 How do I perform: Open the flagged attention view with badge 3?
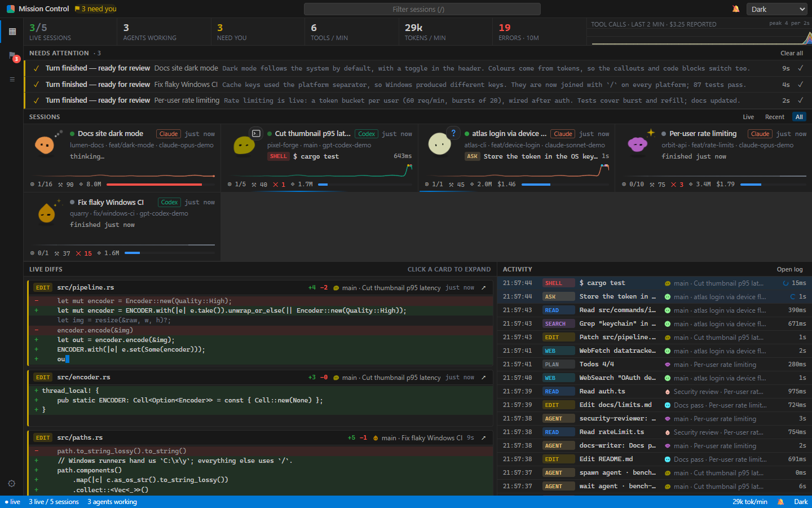point(12,55)
